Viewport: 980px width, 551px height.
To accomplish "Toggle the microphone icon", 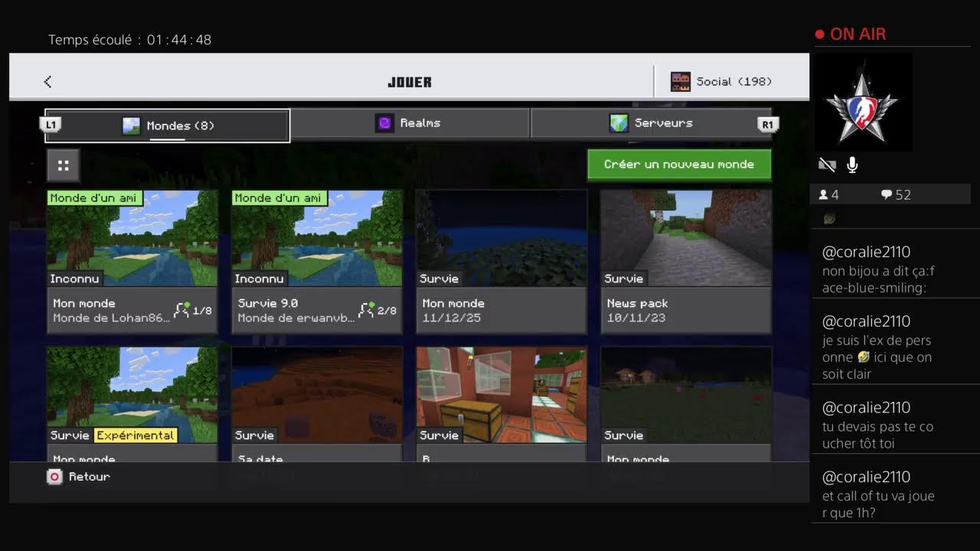I will (852, 165).
